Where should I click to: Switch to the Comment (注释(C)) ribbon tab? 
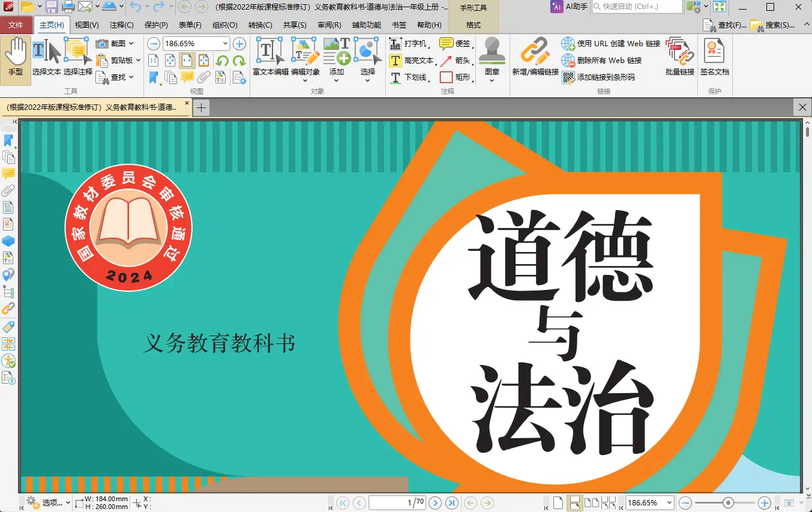(x=122, y=25)
